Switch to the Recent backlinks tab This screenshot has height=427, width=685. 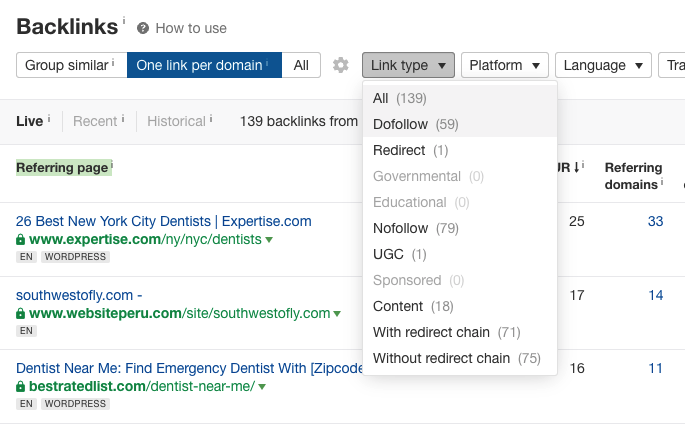point(96,121)
